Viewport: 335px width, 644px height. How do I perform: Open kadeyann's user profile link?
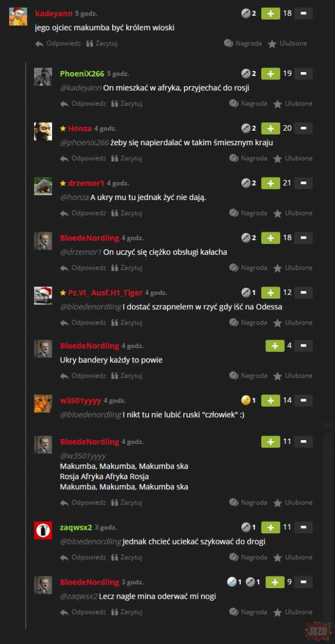[x=54, y=13]
